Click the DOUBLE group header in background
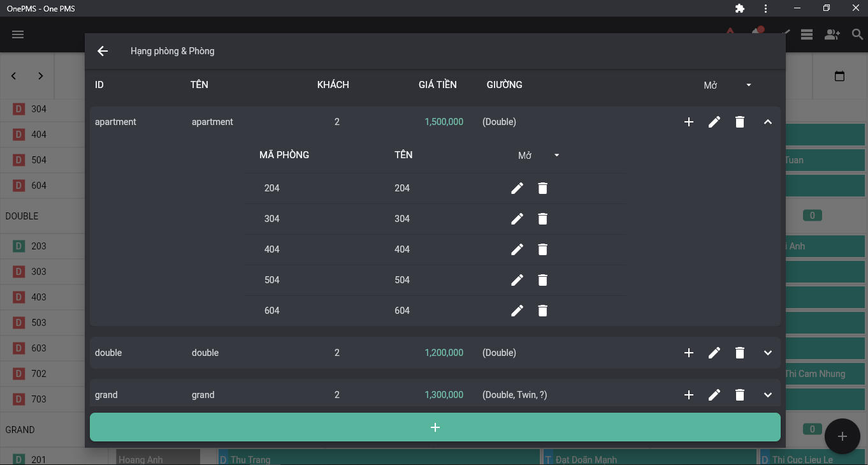868x465 pixels. coord(22,216)
